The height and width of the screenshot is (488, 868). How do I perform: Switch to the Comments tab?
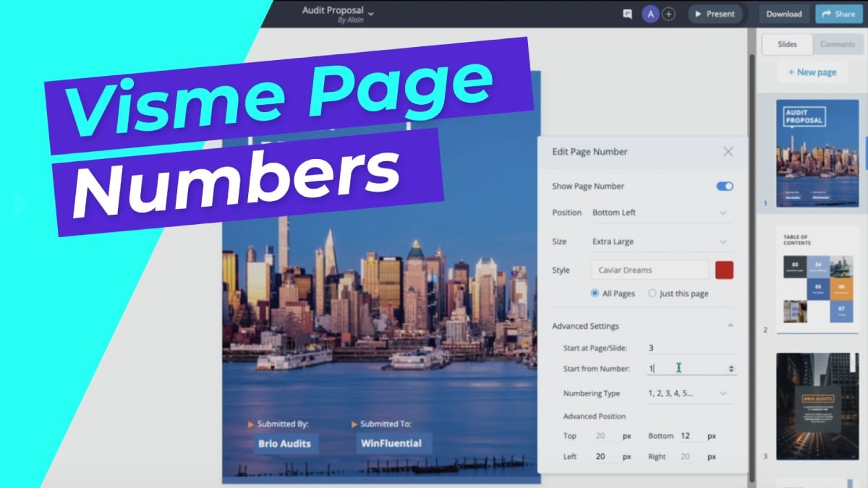(838, 44)
